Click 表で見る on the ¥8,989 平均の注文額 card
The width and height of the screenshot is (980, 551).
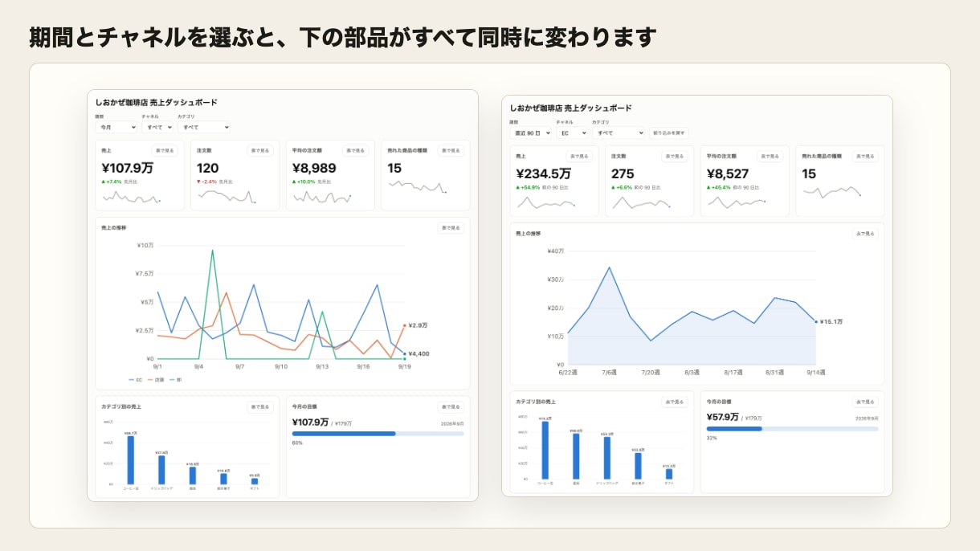pyautogui.click(x=356, y=150)
